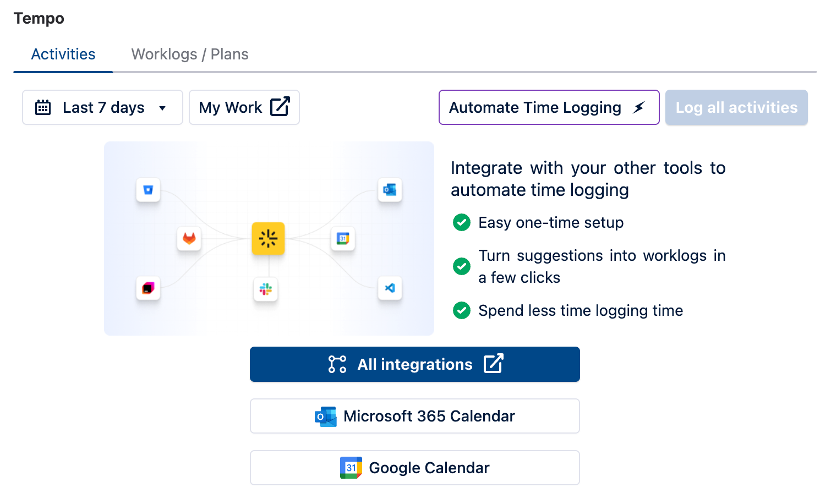Open My Work in a new window
This screenshot has width=831, height=504.
click(x=244, y=107)
